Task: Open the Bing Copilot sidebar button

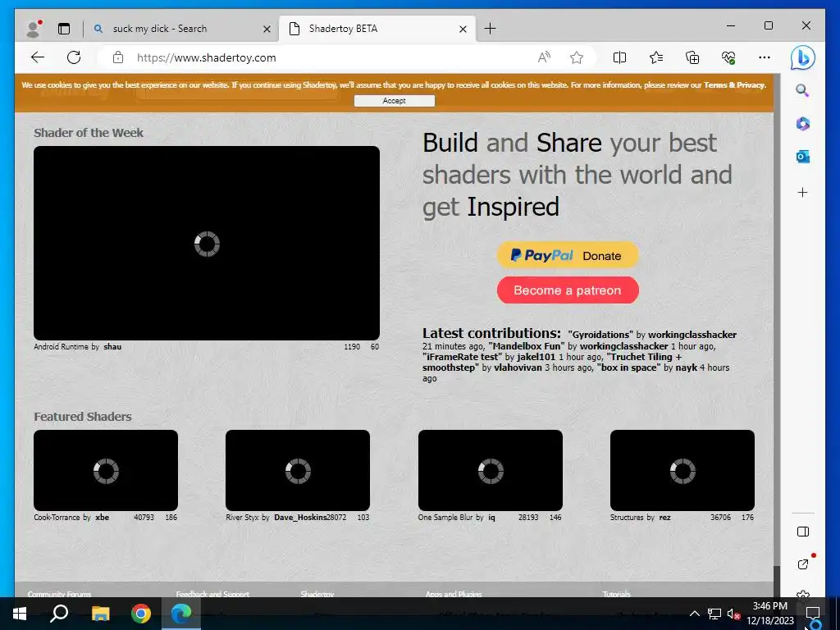Action: point(802,58)
